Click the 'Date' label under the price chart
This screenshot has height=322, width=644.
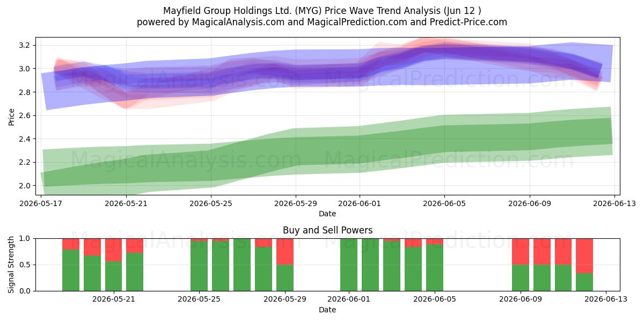point(327,214)
